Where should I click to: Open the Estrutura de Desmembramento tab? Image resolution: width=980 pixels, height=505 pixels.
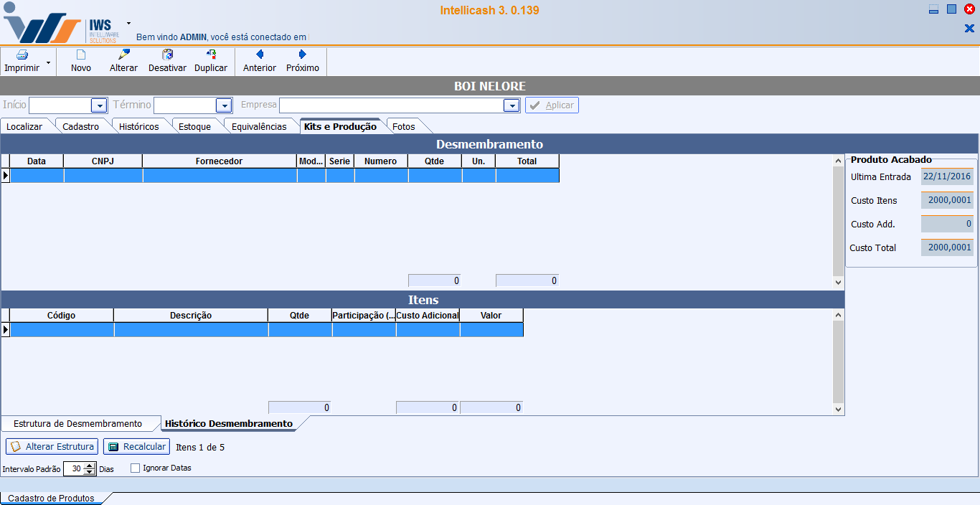tap(77, 424)
